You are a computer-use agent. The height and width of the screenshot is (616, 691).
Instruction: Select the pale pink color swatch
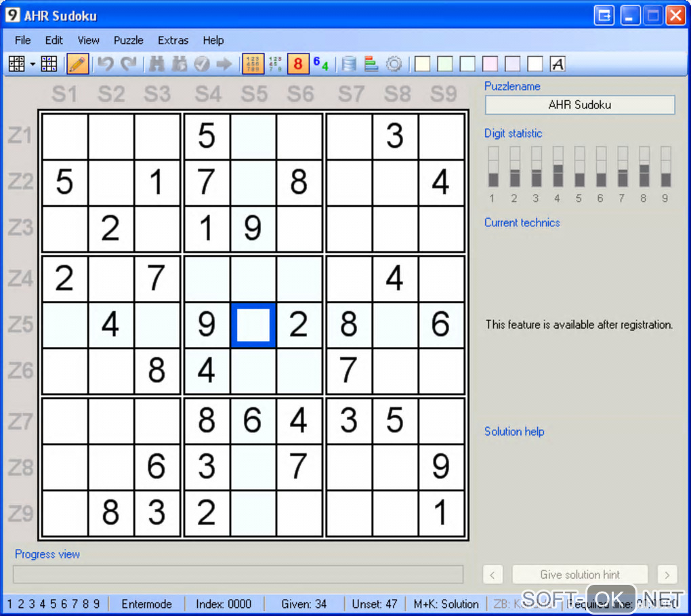(490, 64)
